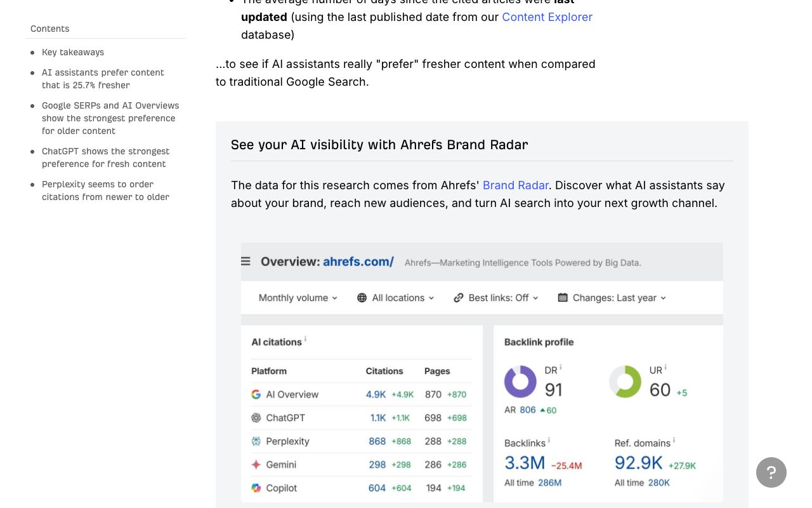Click the purple DR donut chart
The height and width of the screenshot is (508, 812).
[x=520, y=382]
